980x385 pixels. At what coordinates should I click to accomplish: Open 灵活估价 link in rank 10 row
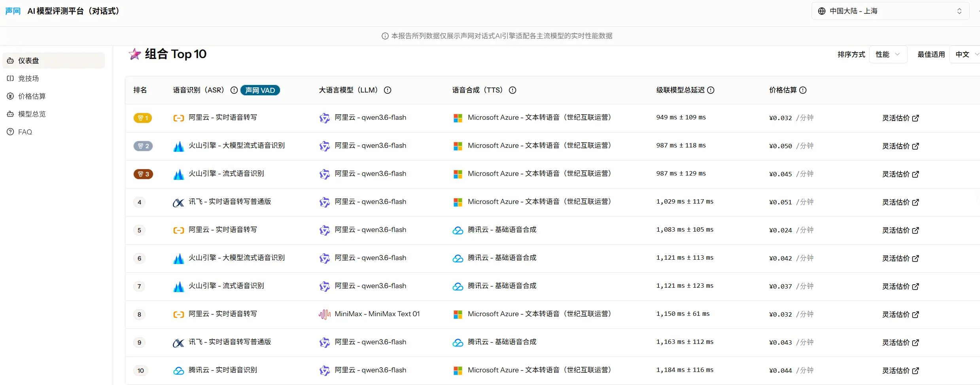coord(901,370)
